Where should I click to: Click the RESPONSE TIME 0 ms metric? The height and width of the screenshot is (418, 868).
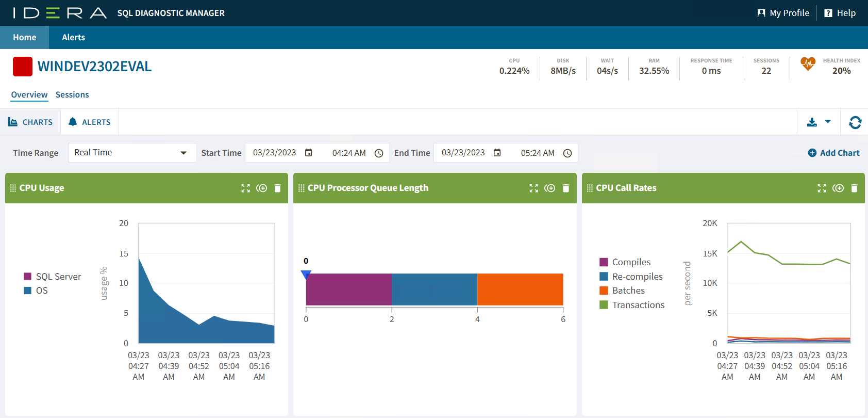(711, 67)
